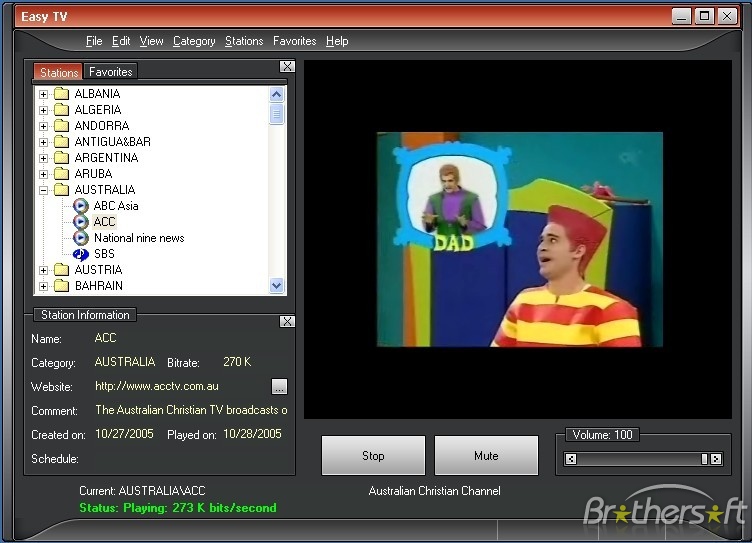Click the ARGENTINA folder icon
Viewport: 752px width, 543px height.
click(61, 157)
